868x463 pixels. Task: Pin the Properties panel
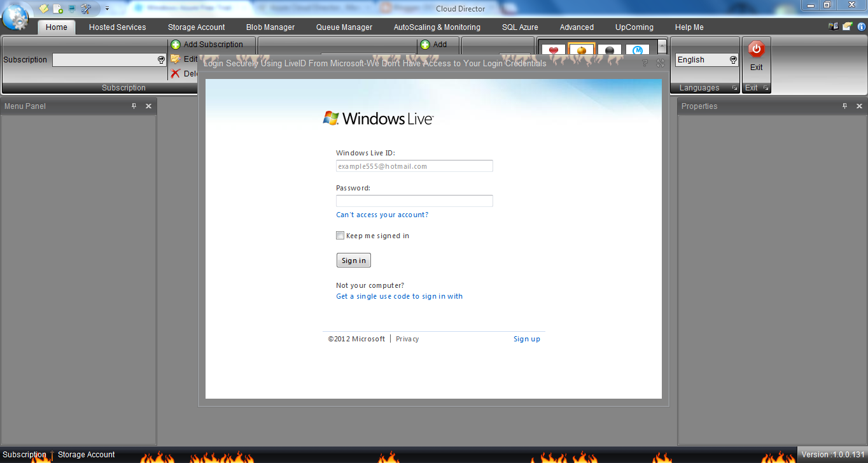pos(844,106)
